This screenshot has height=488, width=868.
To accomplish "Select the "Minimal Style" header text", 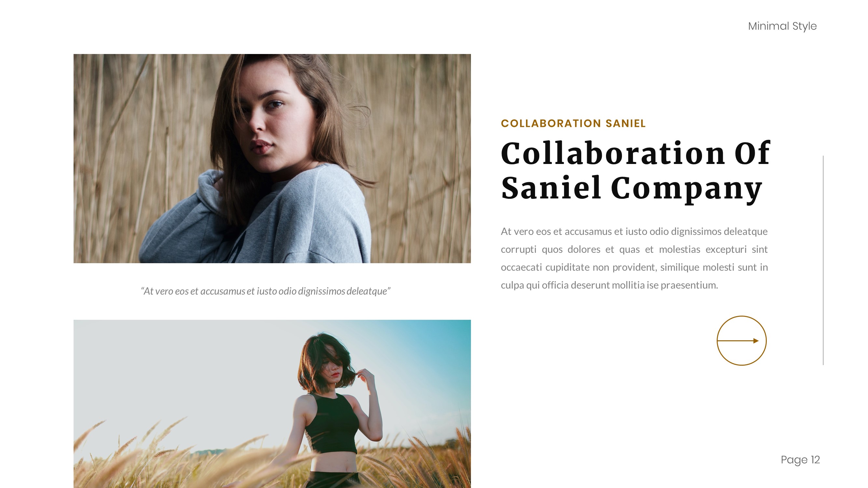I will click(x=782, y=26).
